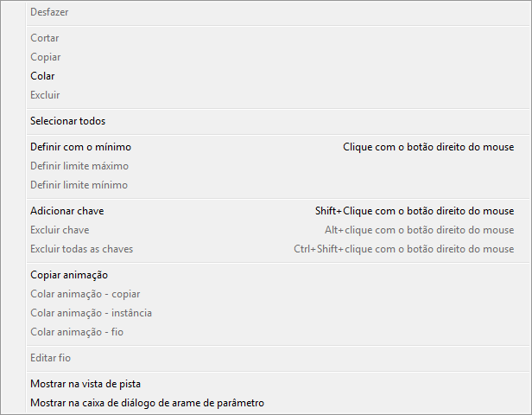Screen dimensions: 532x415
Task: Click the Shift+Clique shortcut hint for Adicionar chave
Action: click(x=414, y=211)
